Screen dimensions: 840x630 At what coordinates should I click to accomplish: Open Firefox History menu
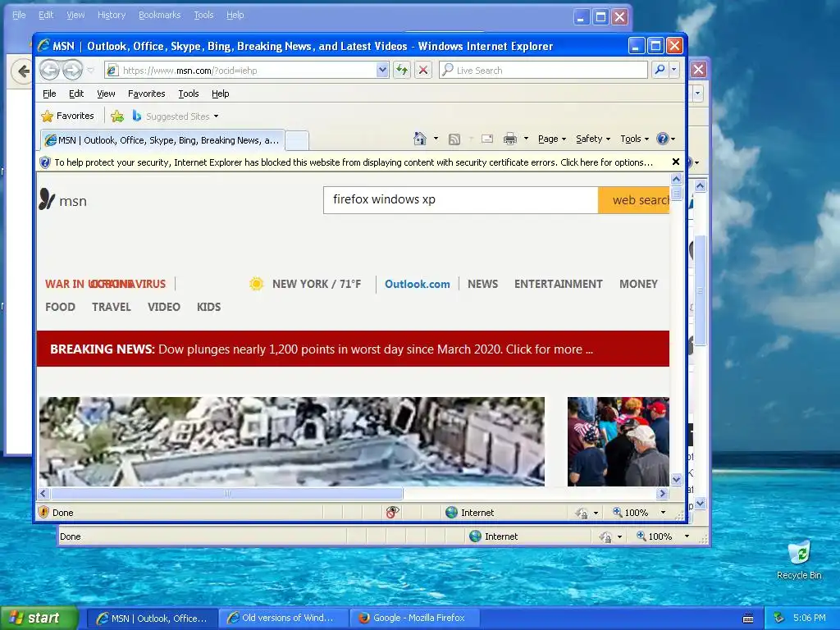click(112, 15)
